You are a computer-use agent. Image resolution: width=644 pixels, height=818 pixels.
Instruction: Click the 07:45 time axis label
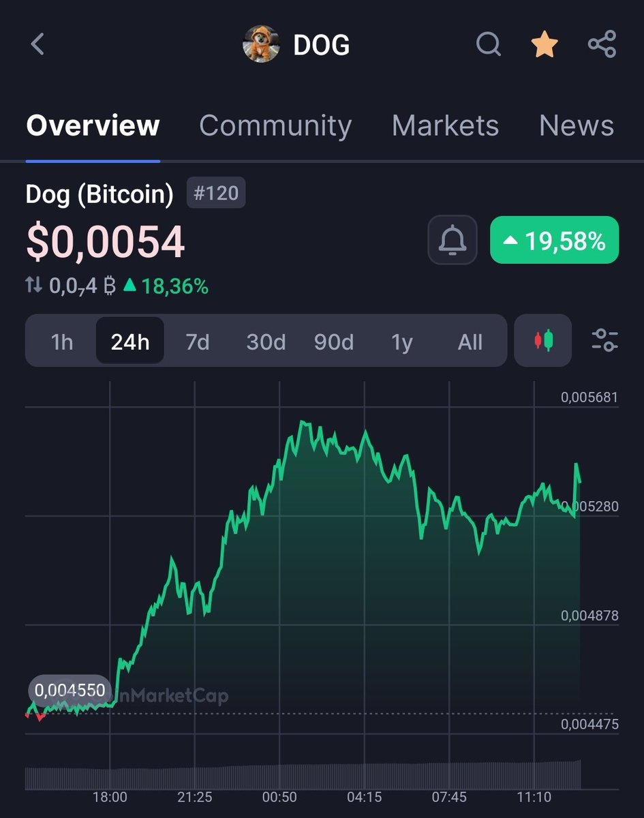click(x=449, y=797)
